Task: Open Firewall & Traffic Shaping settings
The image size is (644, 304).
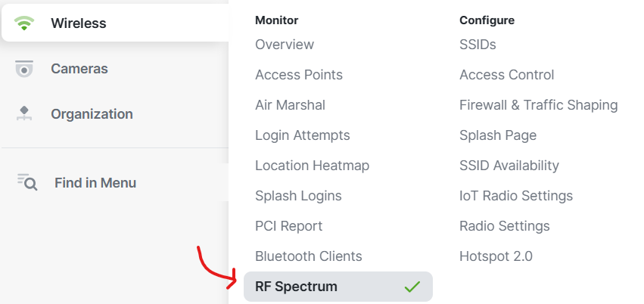Action: click(539, 105)
